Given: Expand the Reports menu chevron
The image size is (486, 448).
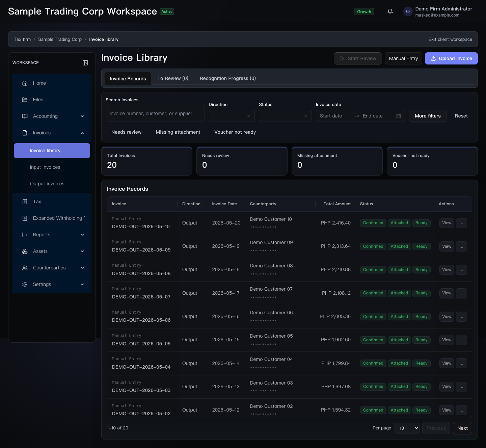Looking at the screenshot, I should click(82, 235).
